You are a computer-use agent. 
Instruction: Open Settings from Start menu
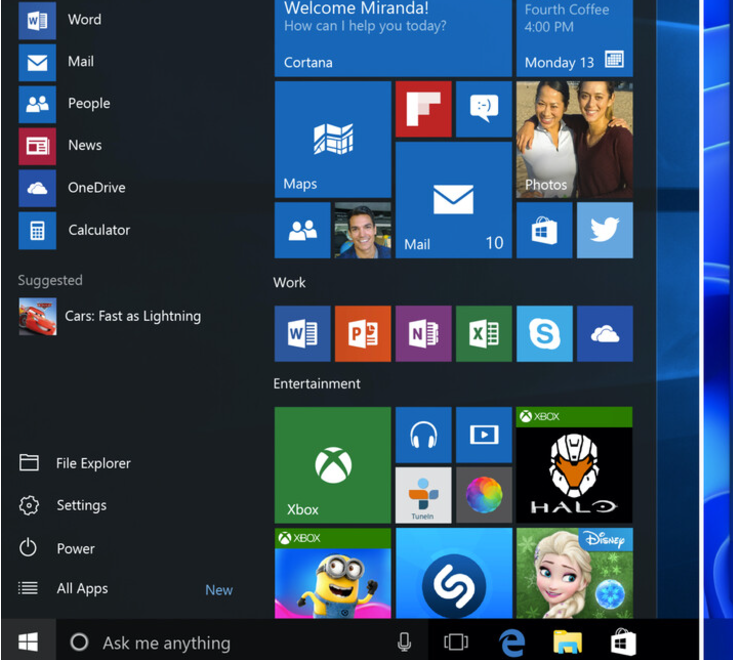[x=63, y=505]
